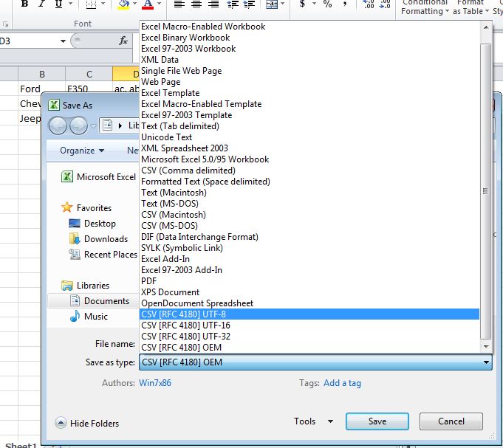Select Favorites in navigation pane
This screenshot has height=448, width=503.
(x=86, y=207)
